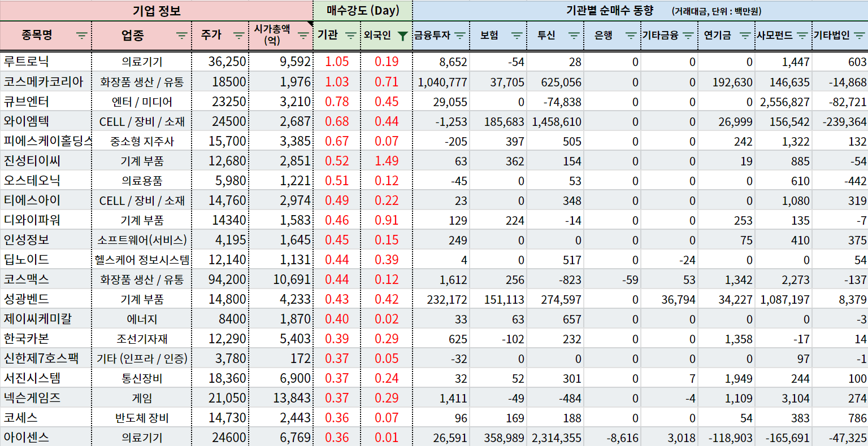Select the 기관별 순매수 동향 header cell
Viewport: 868px width, 446px height.
pyautogui.click(x=640, y=11)
